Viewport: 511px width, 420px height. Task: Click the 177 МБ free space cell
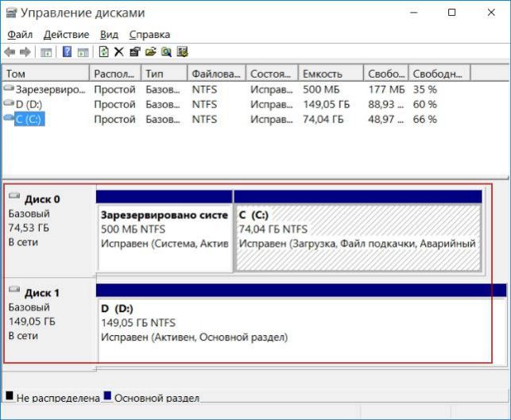(386, 89)
